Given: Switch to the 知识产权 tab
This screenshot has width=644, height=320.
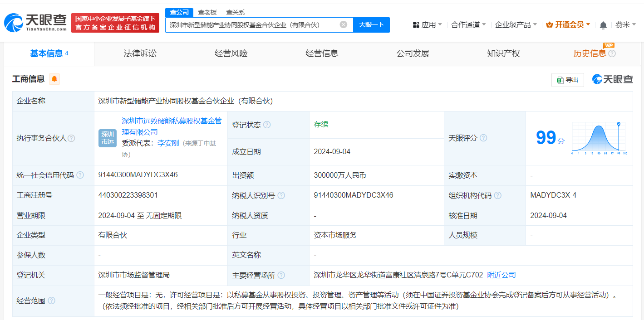Looking at the screenshot, I should 504,53.
